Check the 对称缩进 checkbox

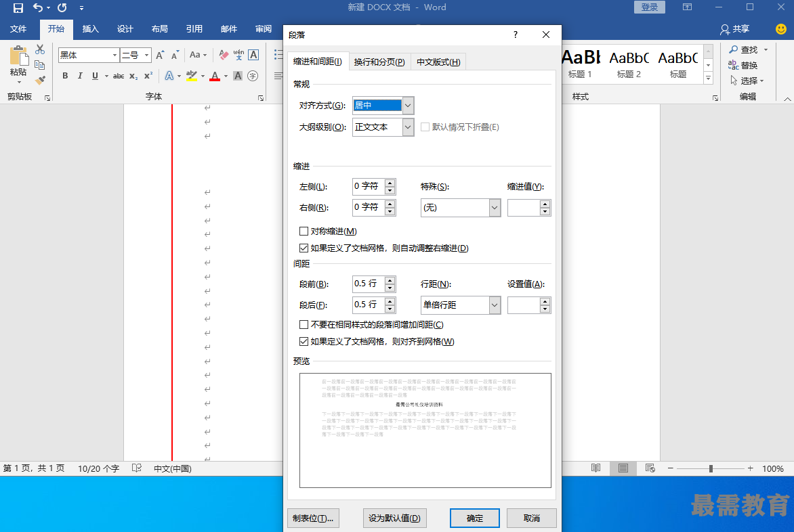click(x=304, y=231)
